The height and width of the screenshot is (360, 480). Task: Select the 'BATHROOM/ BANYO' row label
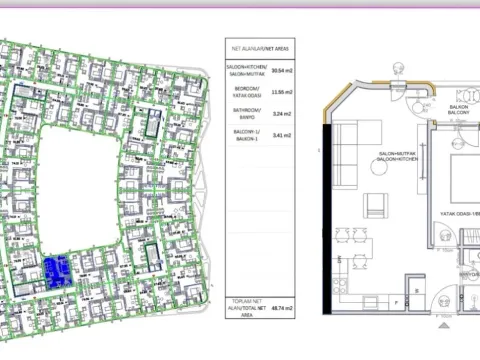(x=247, y=114)
